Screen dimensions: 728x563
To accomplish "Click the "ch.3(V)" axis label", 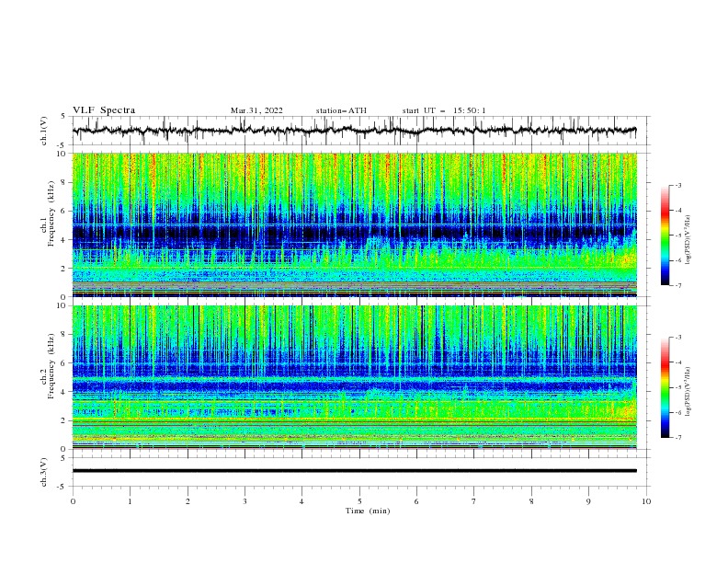I will coord(44,472).
